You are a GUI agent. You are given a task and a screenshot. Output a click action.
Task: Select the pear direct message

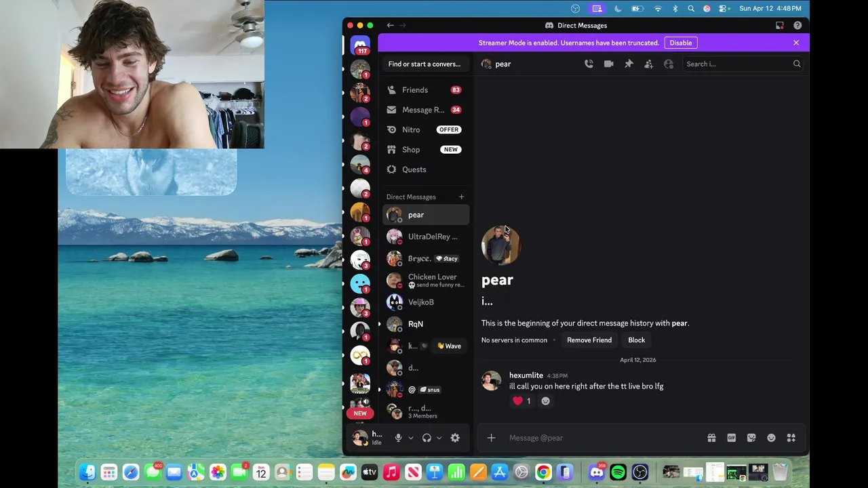[425, 215]
